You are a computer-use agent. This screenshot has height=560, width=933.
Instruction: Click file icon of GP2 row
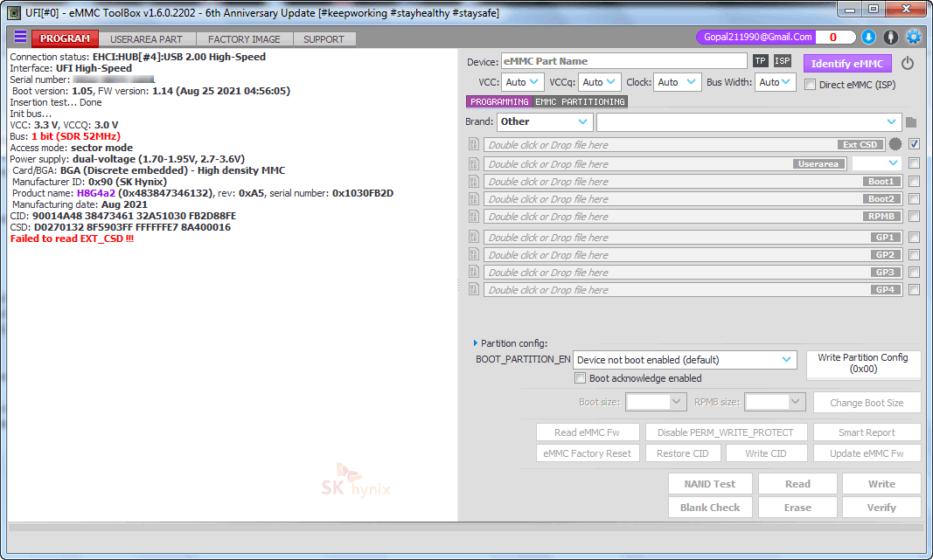click(x=474, y=254)
